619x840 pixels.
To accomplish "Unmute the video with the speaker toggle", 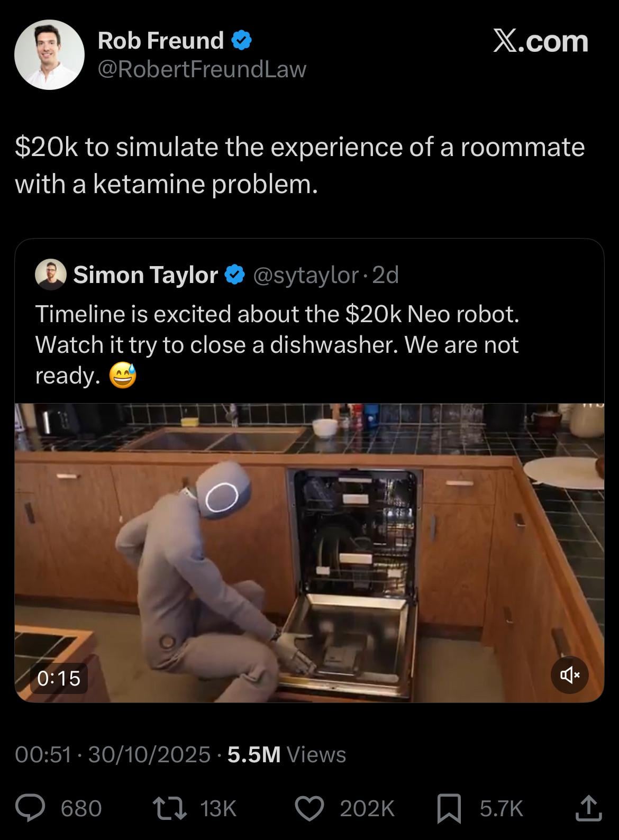I will 569,674.
